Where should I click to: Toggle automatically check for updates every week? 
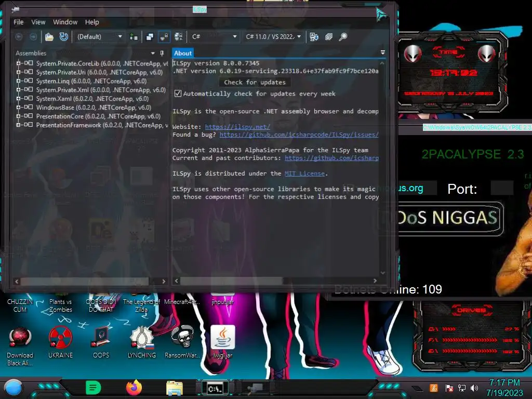(x=178, y=94)
